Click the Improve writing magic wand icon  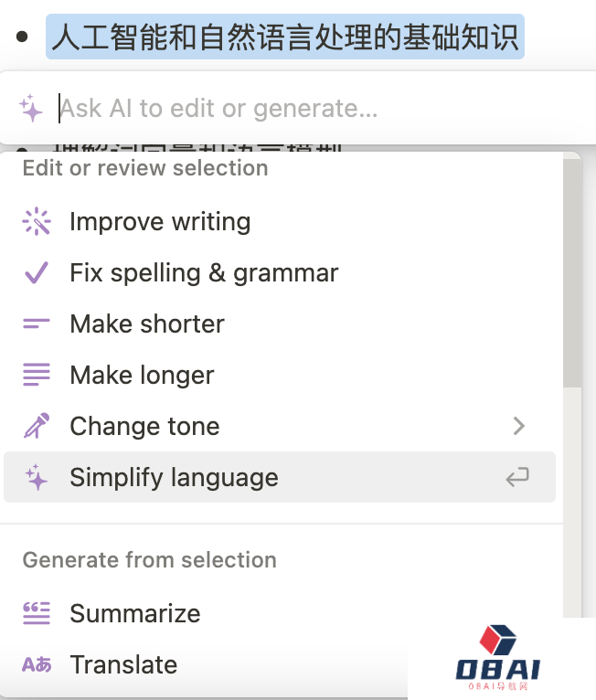click(37, 222)
